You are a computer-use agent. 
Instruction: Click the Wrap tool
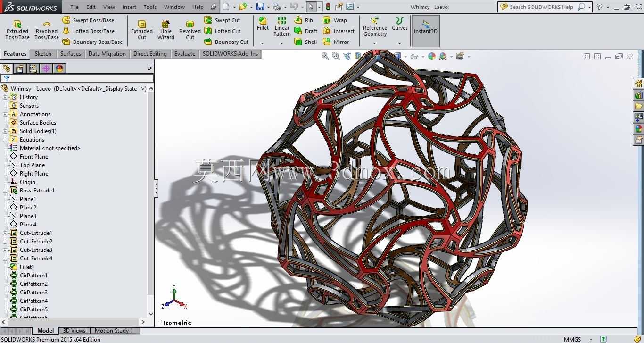(335, 20)
